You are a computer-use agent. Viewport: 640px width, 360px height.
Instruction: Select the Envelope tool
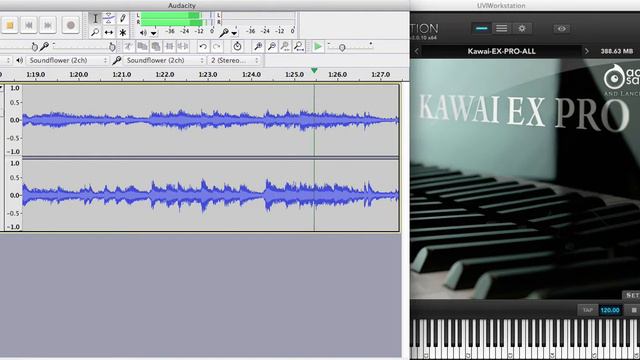[109, 18]
